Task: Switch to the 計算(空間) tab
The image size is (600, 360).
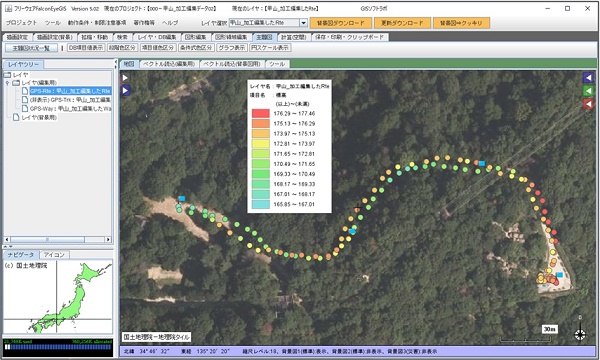Action: pos(293,37)
